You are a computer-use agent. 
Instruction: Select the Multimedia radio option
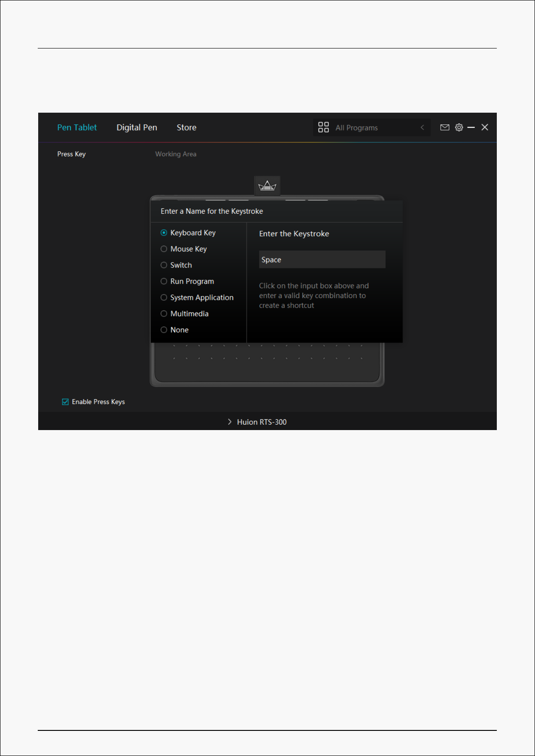[x=164, y=314]
